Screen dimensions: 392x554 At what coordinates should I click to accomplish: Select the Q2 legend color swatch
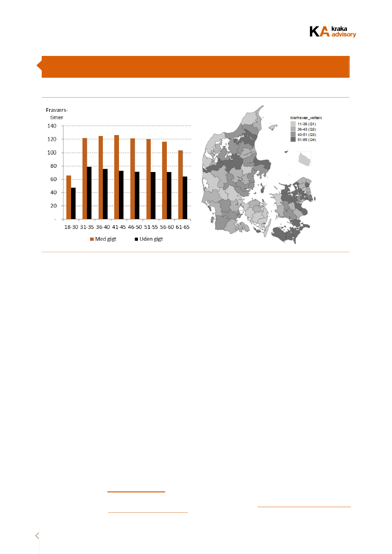[293, 129]
